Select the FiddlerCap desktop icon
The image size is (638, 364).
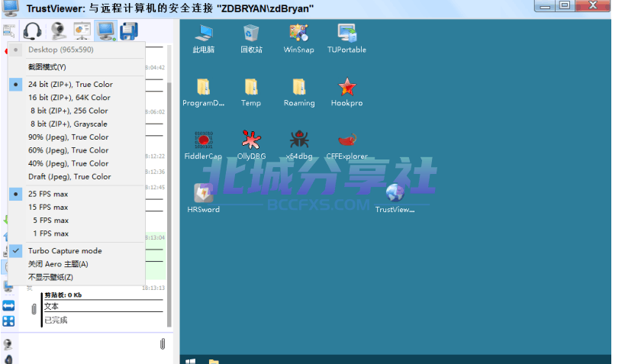(203, 145)
